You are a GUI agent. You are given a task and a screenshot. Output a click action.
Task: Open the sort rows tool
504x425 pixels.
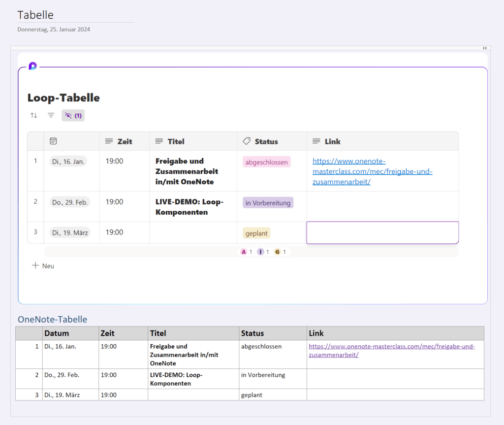click(x=34, y=115)
